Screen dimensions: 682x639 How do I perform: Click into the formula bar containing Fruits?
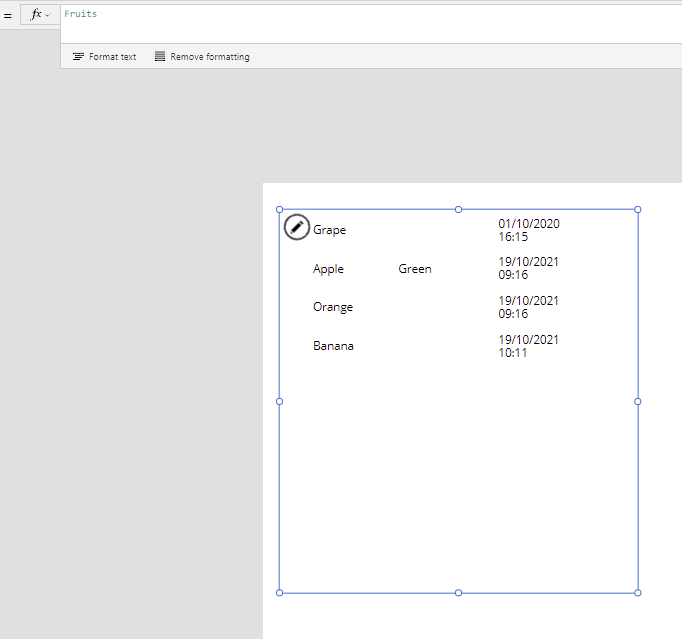click(x=371, y=24)
